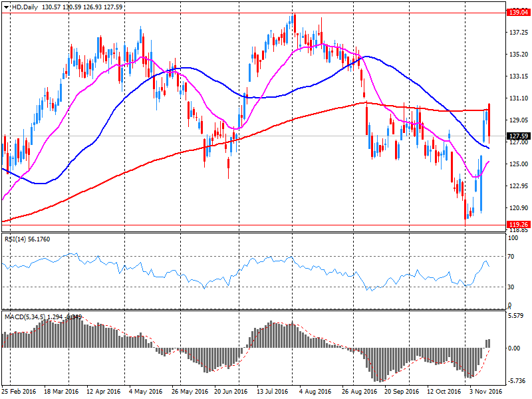532x399 pixels.
Task: Click the MACD 0.00 scale label
Action: (514, 348)
